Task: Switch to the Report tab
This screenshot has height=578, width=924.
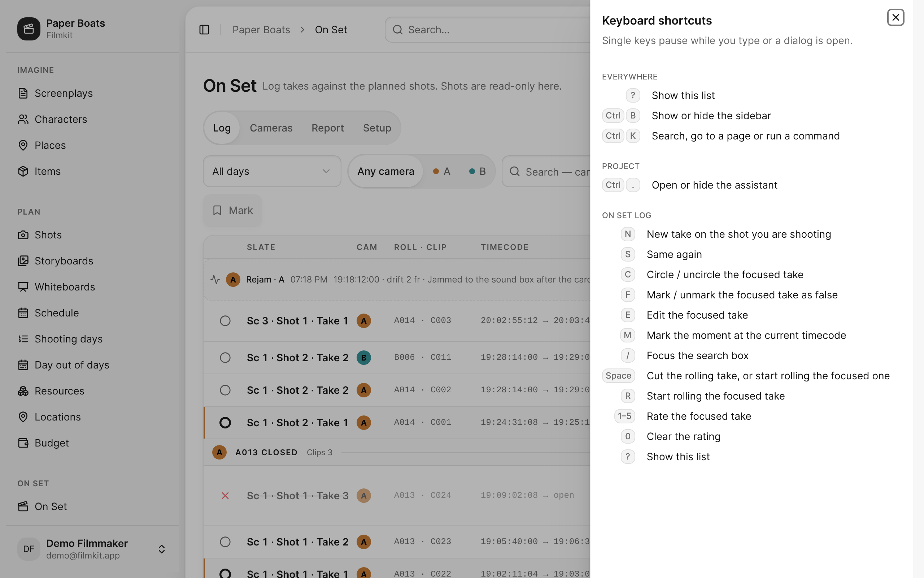Action: pos(328,128)
